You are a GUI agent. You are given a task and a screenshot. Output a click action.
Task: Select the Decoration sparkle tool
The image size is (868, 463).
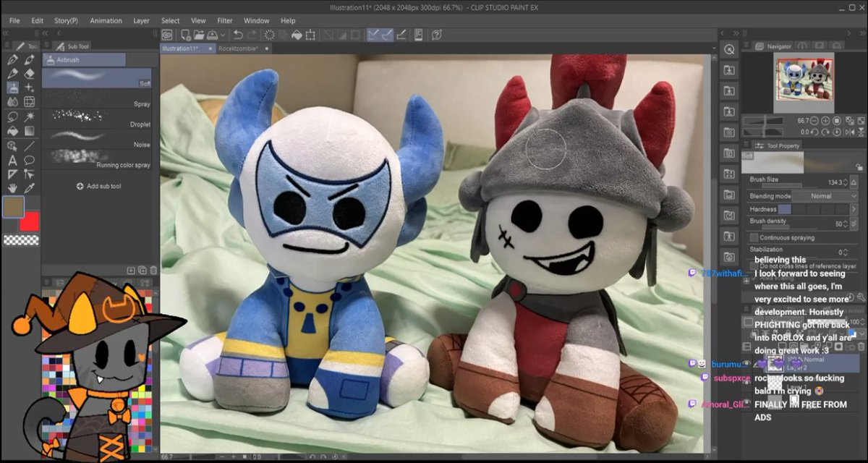pyautogui.click(x=29, y=88)
